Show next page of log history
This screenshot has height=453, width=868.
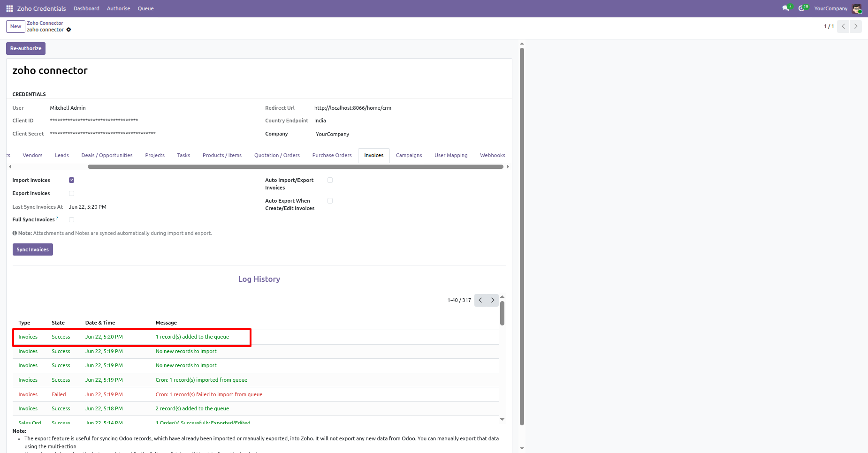(x=493, y=300)
